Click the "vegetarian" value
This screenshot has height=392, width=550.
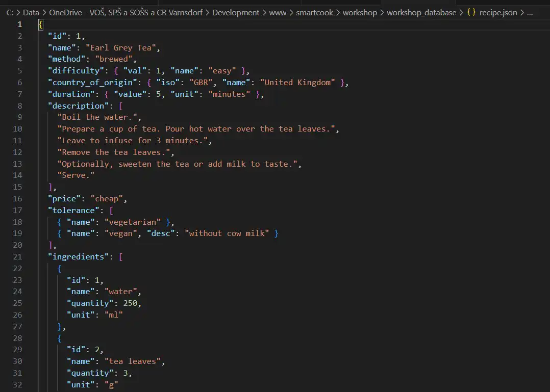[x=133, y=222]
